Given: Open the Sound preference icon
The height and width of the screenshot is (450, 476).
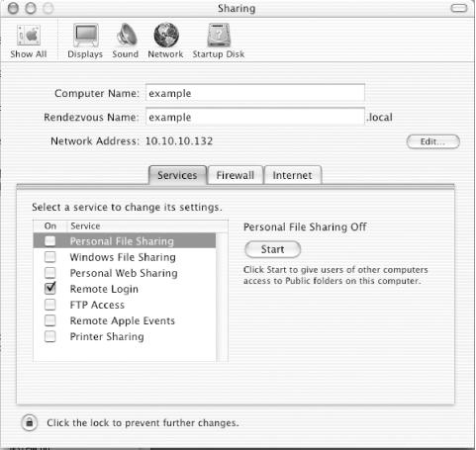Looking at the screenshot, I should 126,42.
